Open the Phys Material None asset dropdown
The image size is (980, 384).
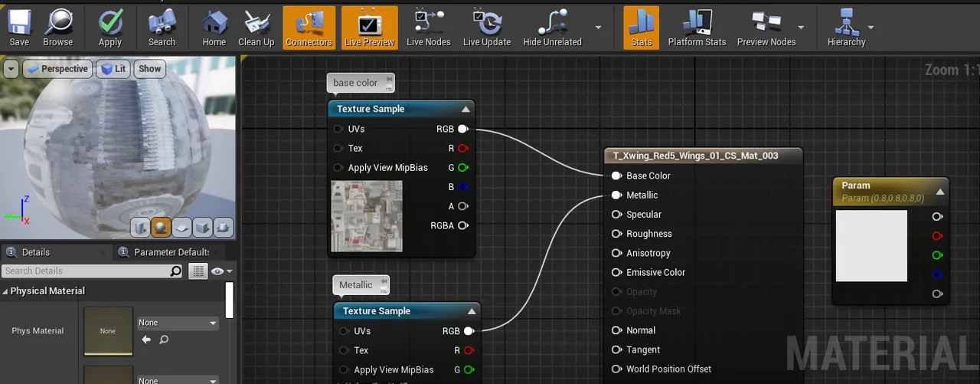point(178,323)
